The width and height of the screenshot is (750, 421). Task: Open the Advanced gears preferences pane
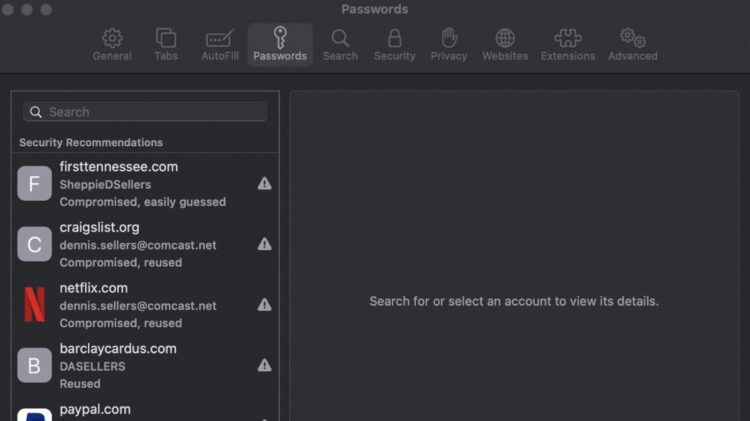632,45
